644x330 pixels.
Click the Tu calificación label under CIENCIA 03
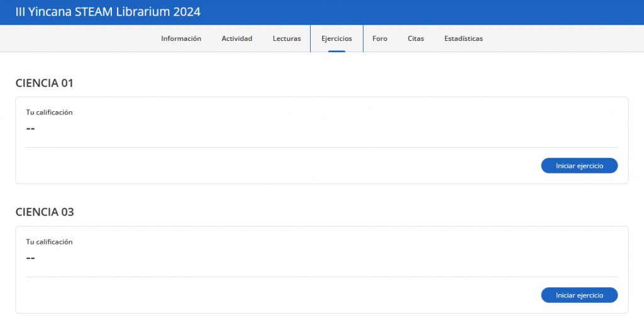point(49,241)
